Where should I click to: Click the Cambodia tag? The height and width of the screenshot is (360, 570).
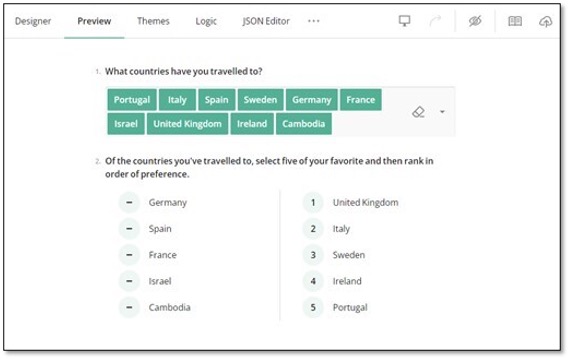(304, 124)
